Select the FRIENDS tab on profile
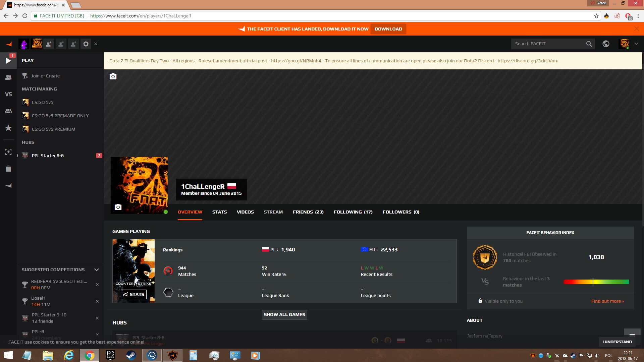The height and width of the screenshot is (362, 644). pyautogui.click(x=308, y=212)
